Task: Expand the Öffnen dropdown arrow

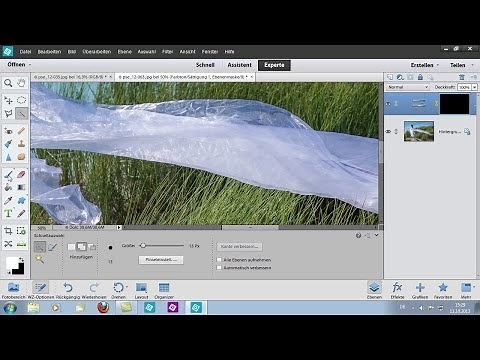Action: (x=30, y=65)
